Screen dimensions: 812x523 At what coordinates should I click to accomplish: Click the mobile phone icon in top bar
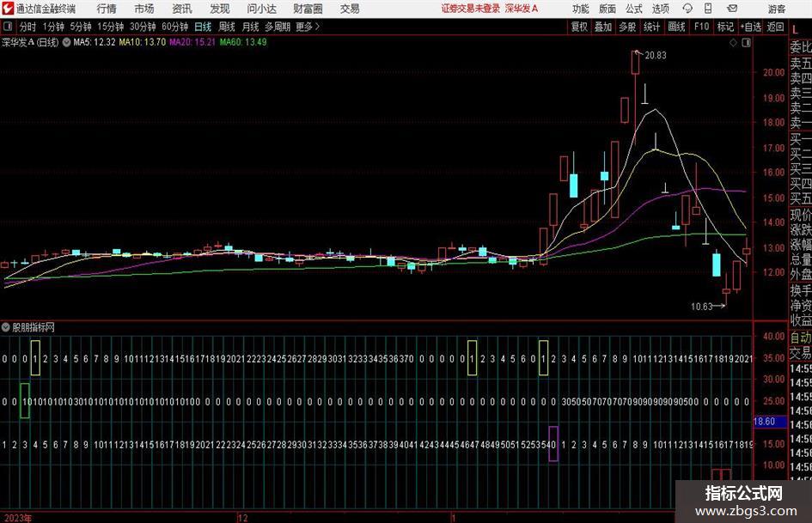coord(708,9)
